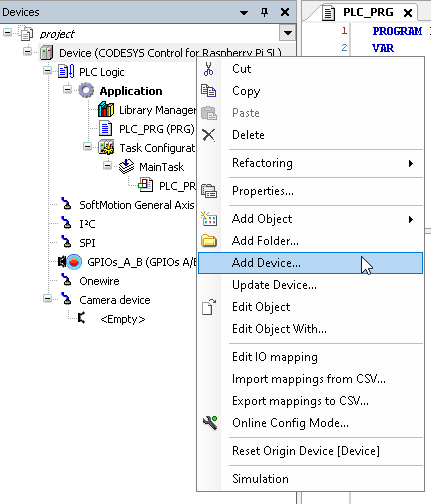Click the GPIOs_A_B red device icon
The image size is (431, 504).
tap(74, 262)
